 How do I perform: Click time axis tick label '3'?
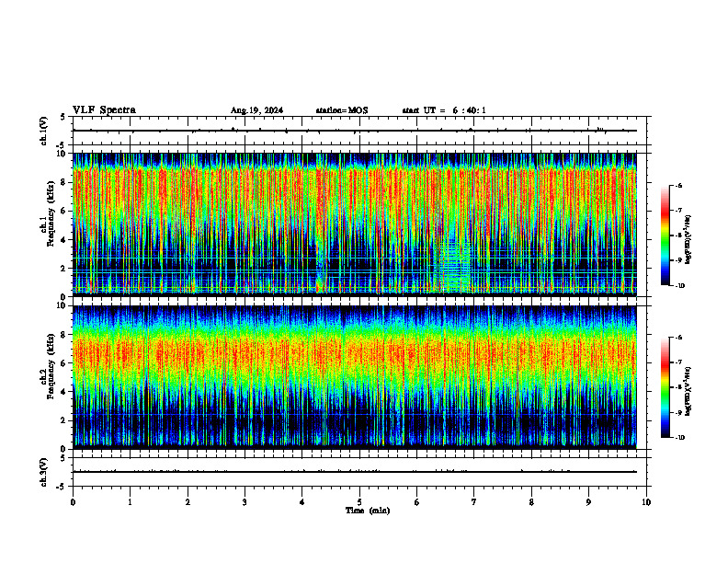245,502
